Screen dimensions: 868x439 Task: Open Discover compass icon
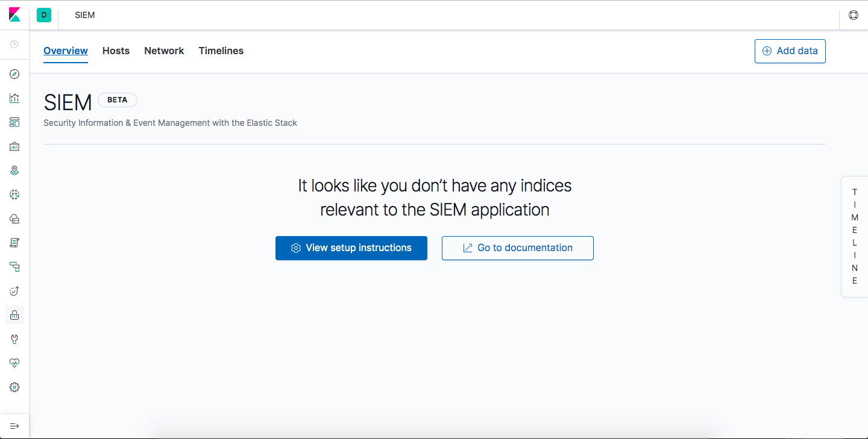pyautogui.click(x=14, y=74)
